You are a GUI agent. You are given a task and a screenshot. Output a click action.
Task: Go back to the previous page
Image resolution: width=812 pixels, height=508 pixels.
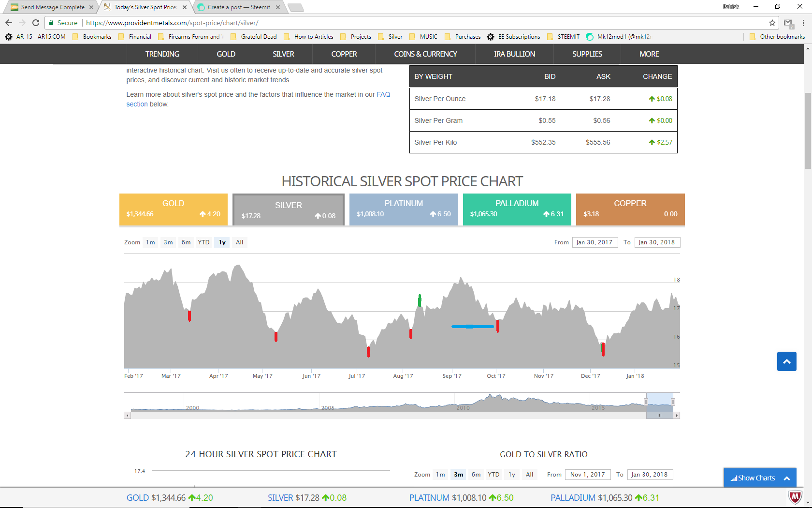click(8, 23)
